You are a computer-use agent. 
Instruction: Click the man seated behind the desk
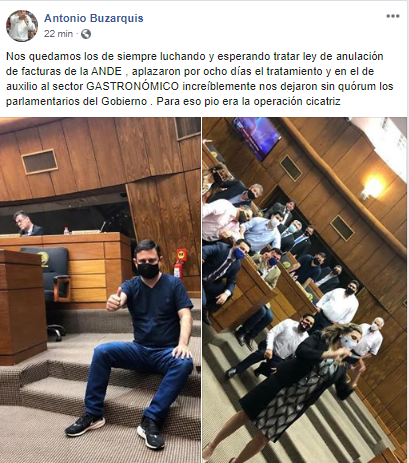(x=28, y=224)
